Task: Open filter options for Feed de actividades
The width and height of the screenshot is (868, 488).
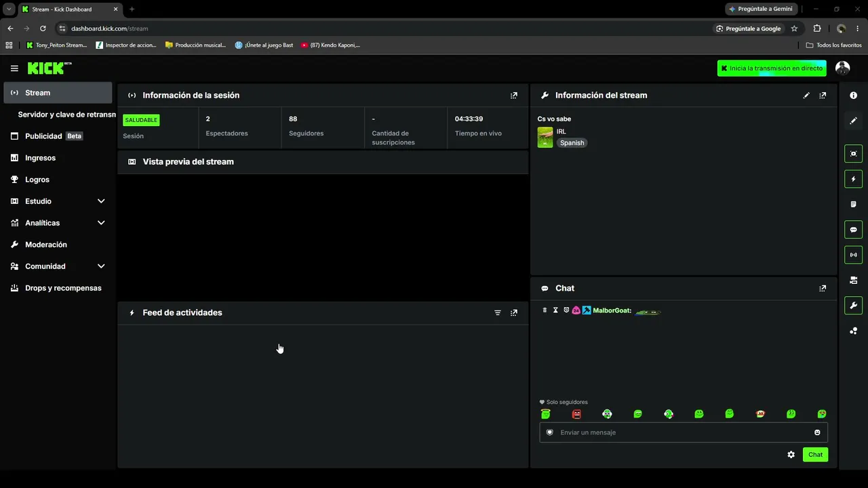Action: 498,312
